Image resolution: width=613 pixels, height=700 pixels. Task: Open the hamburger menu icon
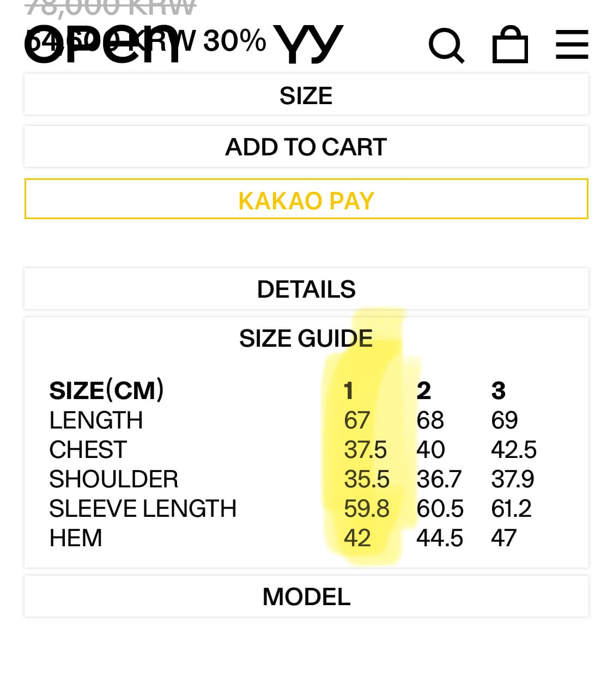(x=572, y=45)
